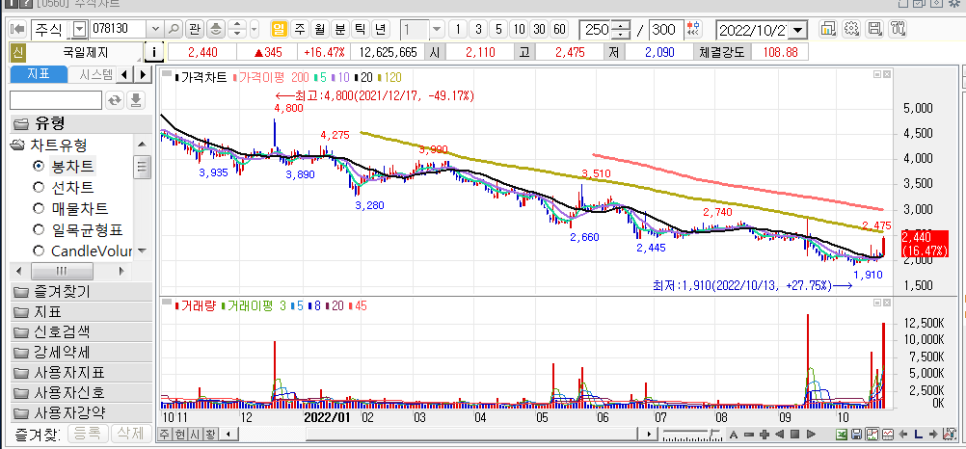Expand the 신호검색 folder

tap(81, 331)
